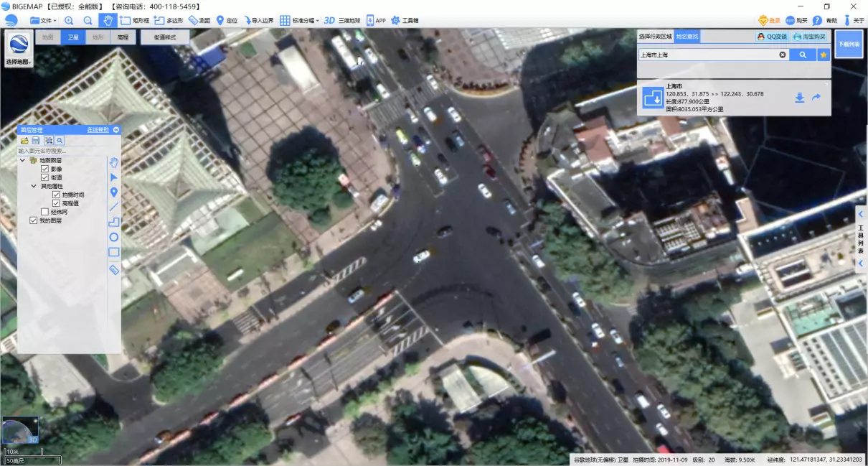868x466 pixels.
Task: Select the line drawing tool
Action: point(113,207)
